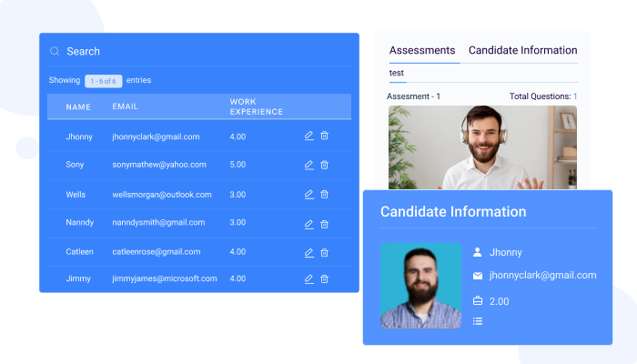The width and height of the screenshot is (637, 364).
Task: Select the test sub-tab
Action: click(397, 73)
